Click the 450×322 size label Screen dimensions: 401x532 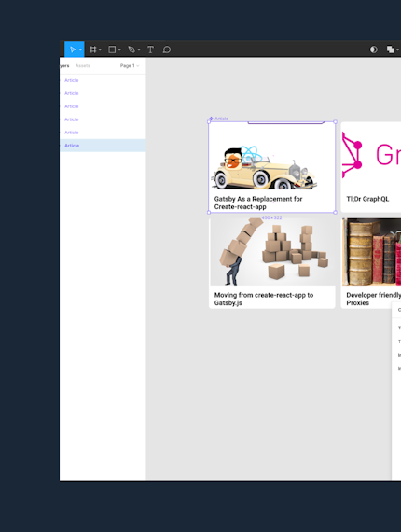pos(271,217)
